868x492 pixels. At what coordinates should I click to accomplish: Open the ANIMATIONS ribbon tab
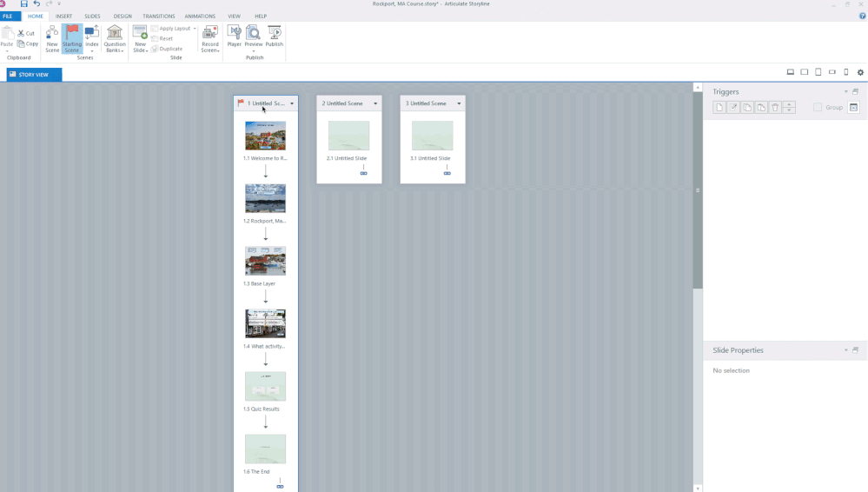click(x=200, y=16)
